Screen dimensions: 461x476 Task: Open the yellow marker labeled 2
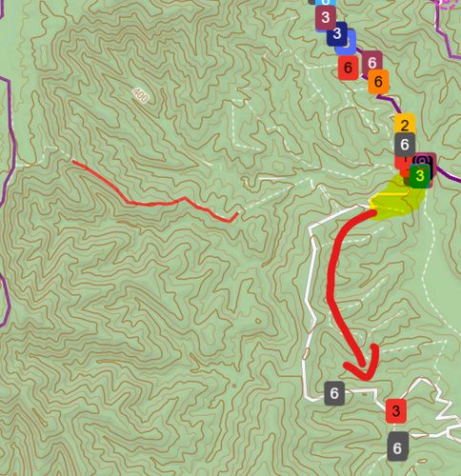(405, 125)
